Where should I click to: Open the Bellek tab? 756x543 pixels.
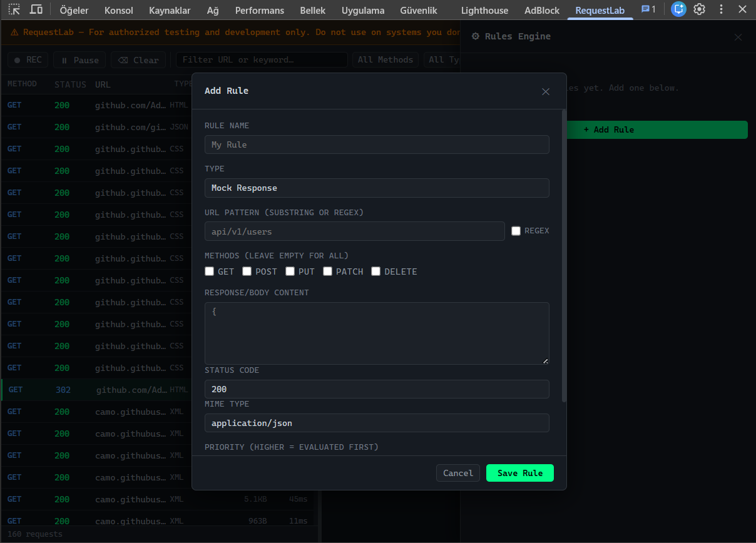313,10
